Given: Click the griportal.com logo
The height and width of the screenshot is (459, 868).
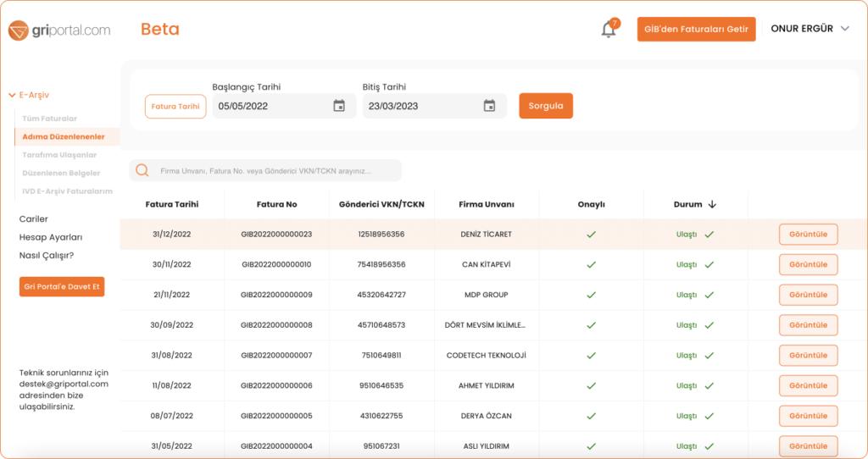Looking at the screenshot, I should pyautogui.click(x=59, y=30).
